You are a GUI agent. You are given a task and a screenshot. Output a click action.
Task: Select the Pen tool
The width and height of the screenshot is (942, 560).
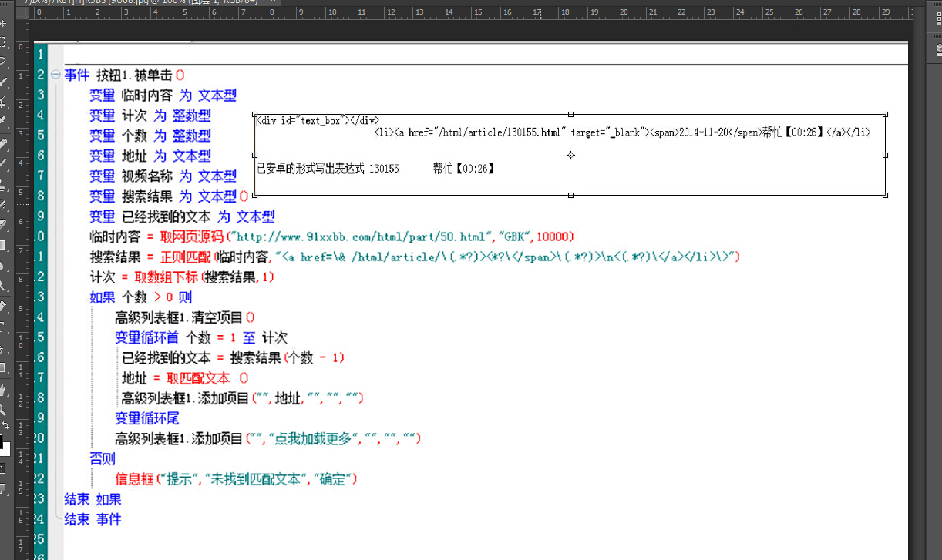pyautogui.click(x=3, y=307)
